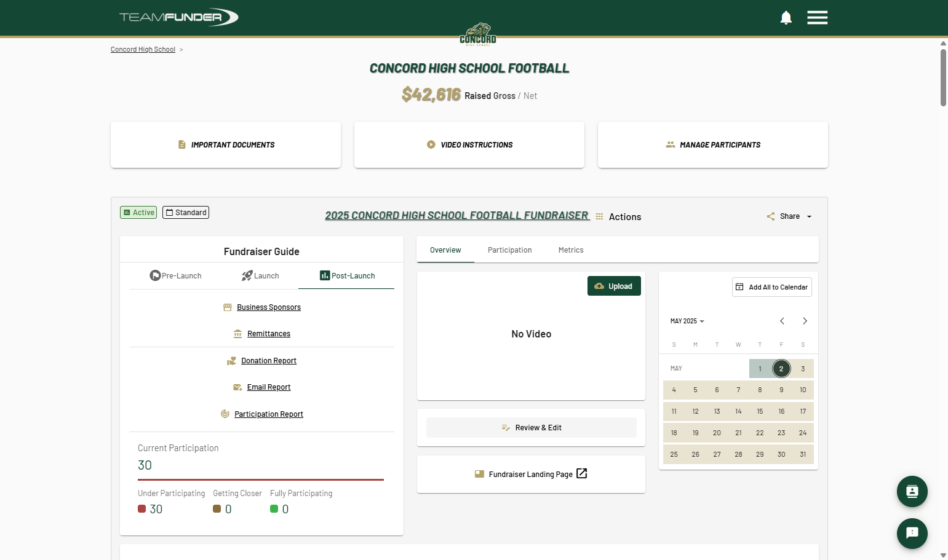This screenshot has width=948, height=560.
Task: Go to next calendar month
Action: tap(805, 321)
